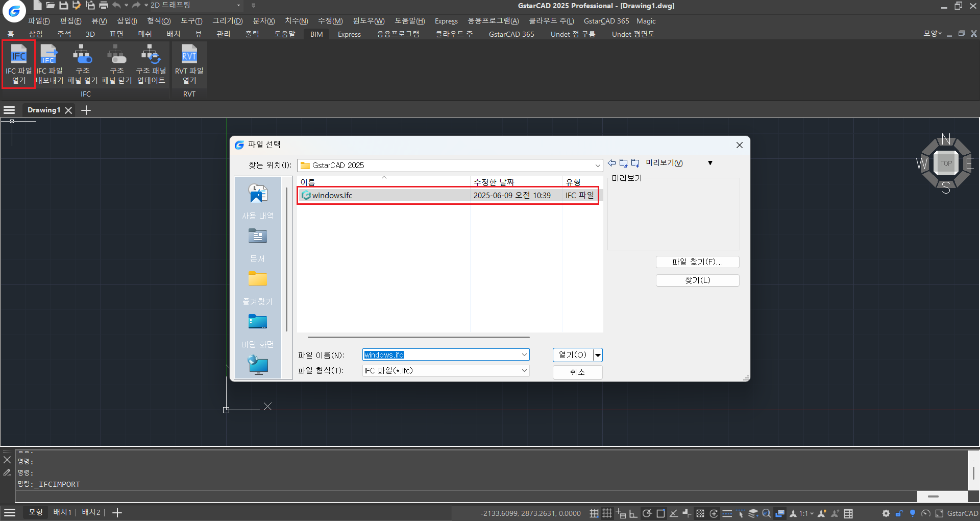Viewport: 980px width, 521px height.
Task: Click the 열기(O) button
Action: click(x=573, y=355)
